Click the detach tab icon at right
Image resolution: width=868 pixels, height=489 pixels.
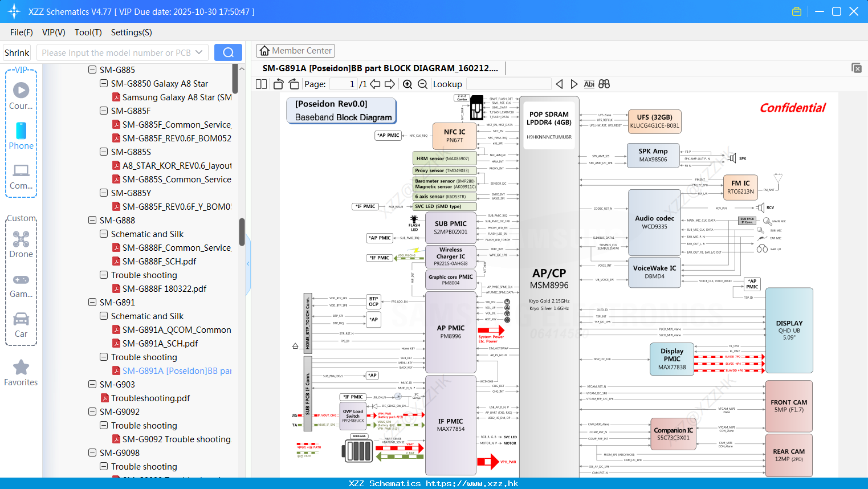(857, 68)
